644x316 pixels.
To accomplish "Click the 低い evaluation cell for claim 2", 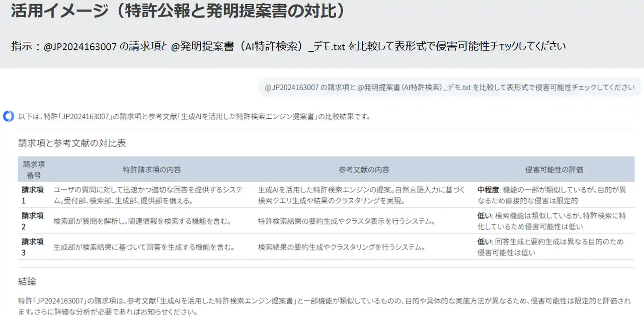I will coord(551,221).
